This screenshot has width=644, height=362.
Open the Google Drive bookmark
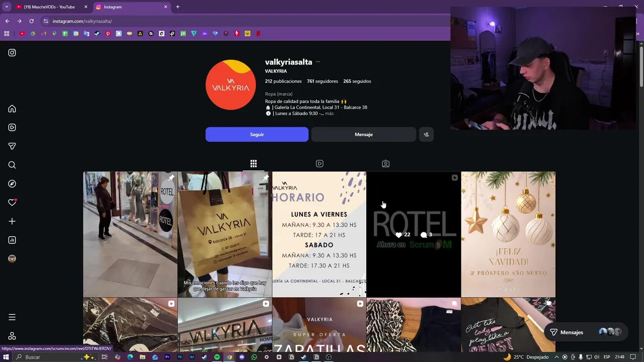[33, 34]
